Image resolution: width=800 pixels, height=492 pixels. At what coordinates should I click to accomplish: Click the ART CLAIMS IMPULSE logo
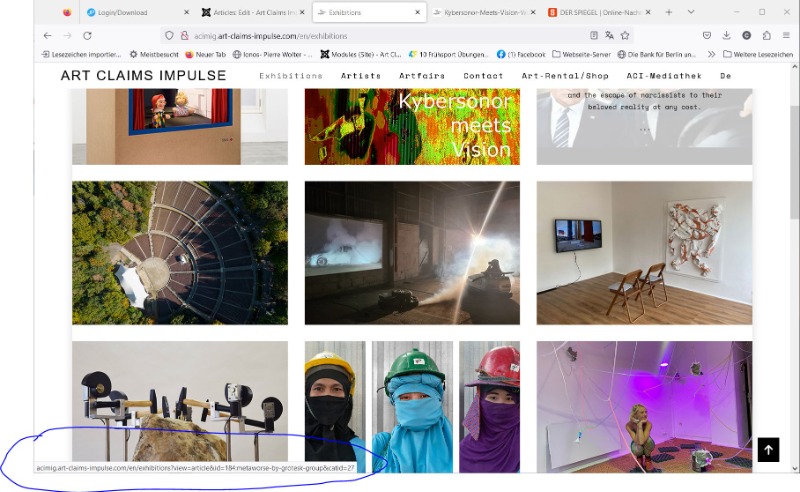tap(143, 76)
